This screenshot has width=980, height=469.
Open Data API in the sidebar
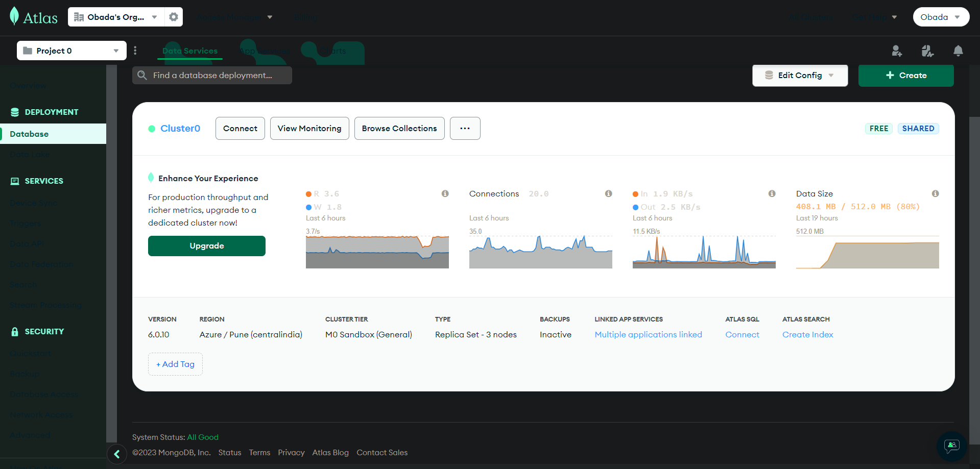point(27,244)
